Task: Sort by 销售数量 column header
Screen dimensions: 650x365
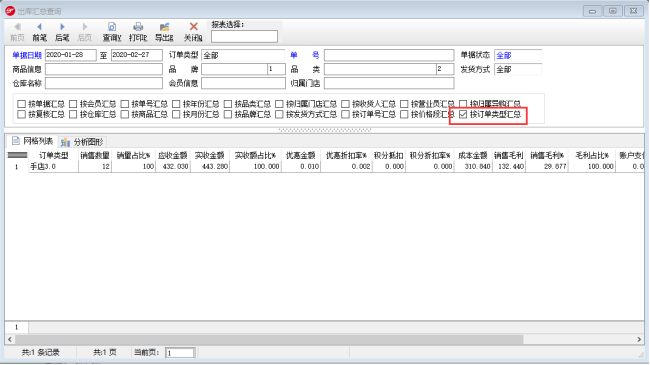Action: 95,156
